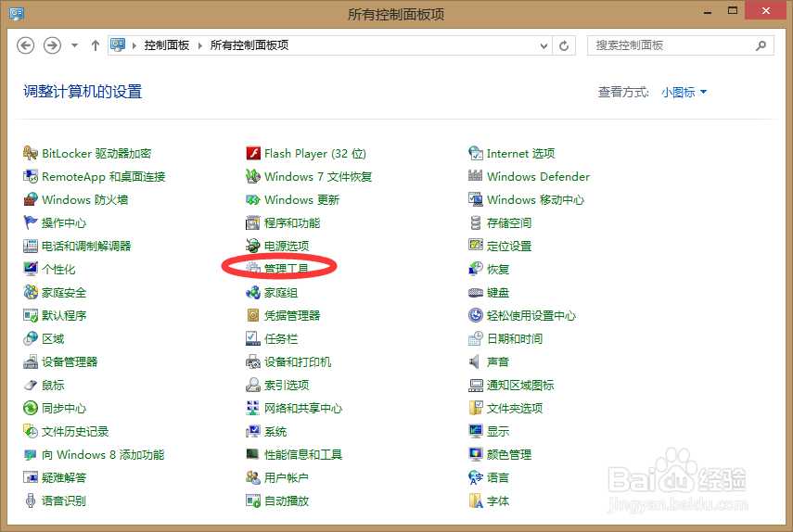The height and width of the screenshot is (532, 793).
Task: Expand the chevron before 控制面板 breadcrumb
Action: 134,45
